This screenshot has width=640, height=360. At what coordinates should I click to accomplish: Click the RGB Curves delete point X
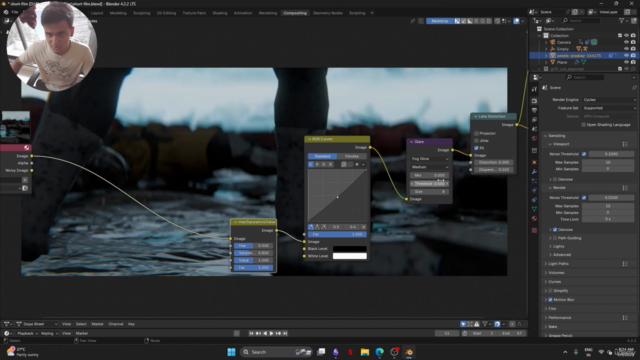[x=363, y=227]
